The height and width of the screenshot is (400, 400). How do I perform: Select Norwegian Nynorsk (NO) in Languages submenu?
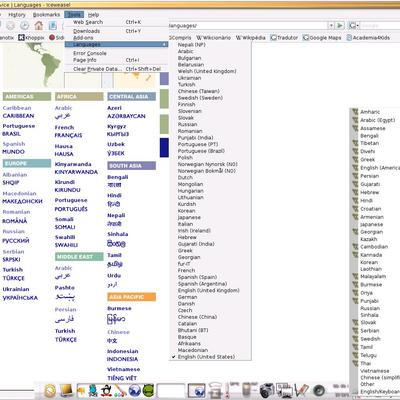pyautogui.click(x=210, y=164)
